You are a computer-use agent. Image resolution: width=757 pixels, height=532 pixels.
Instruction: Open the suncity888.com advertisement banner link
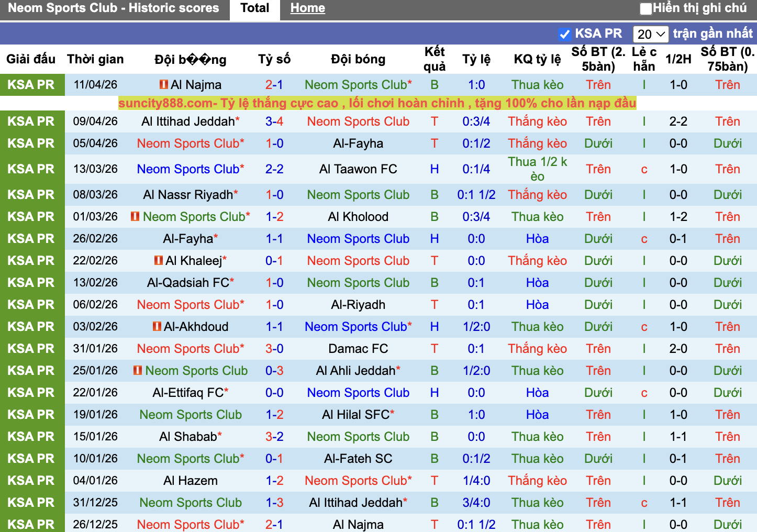tap(377, 103)
